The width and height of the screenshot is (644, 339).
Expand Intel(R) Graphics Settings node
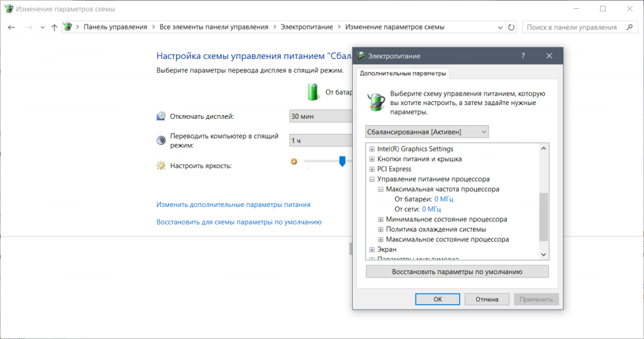point(372,149)
